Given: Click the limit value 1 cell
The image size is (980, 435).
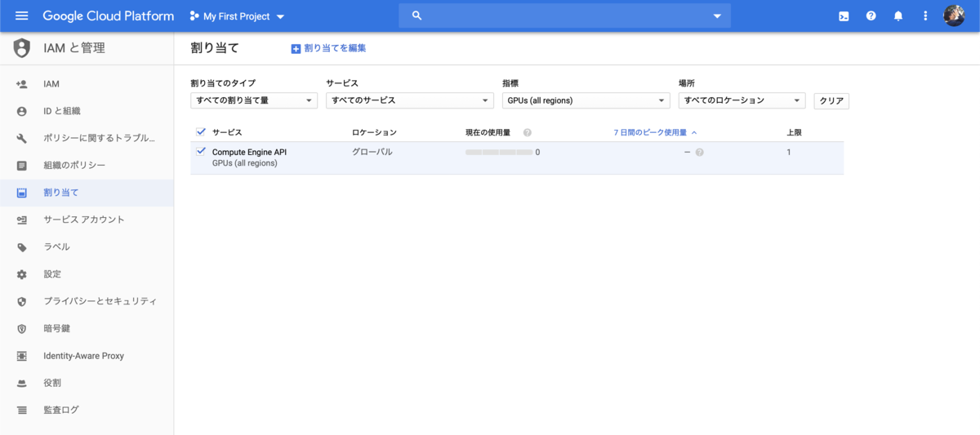Looking at the screenshot, I should click(x=789, y=152).
